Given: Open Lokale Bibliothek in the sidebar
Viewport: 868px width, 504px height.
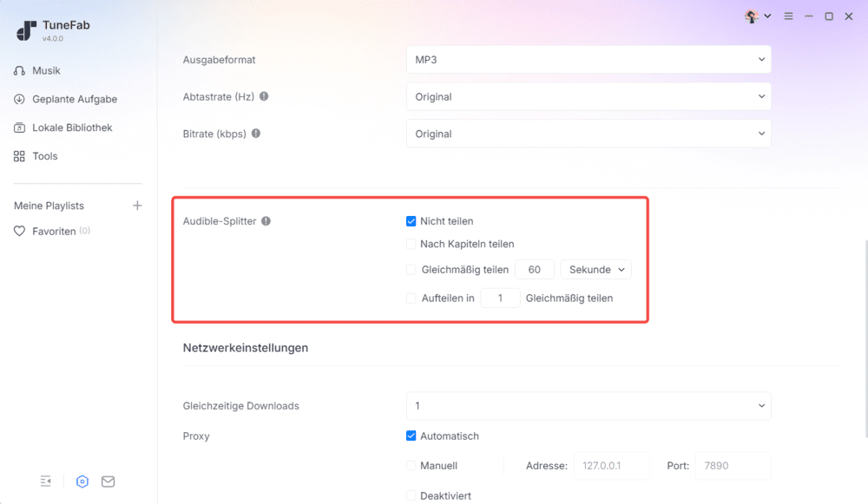Looking at the screenshot, I should point(65,128).
